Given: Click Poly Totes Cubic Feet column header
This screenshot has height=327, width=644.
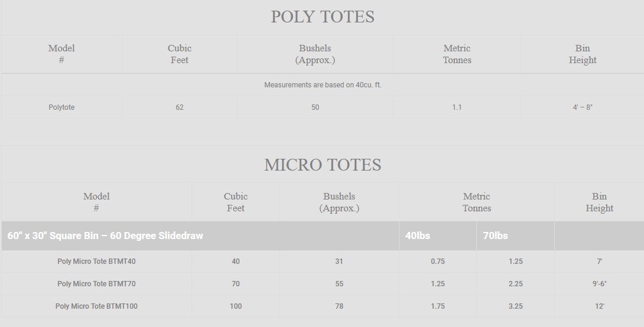Looking at the screenshot, I should pyautogui.click(x=180, y=54).
